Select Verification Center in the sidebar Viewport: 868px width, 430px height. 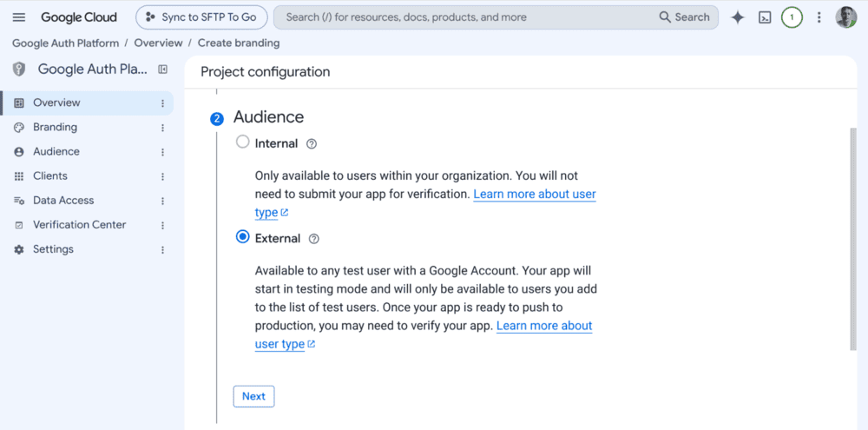point(88,225)
